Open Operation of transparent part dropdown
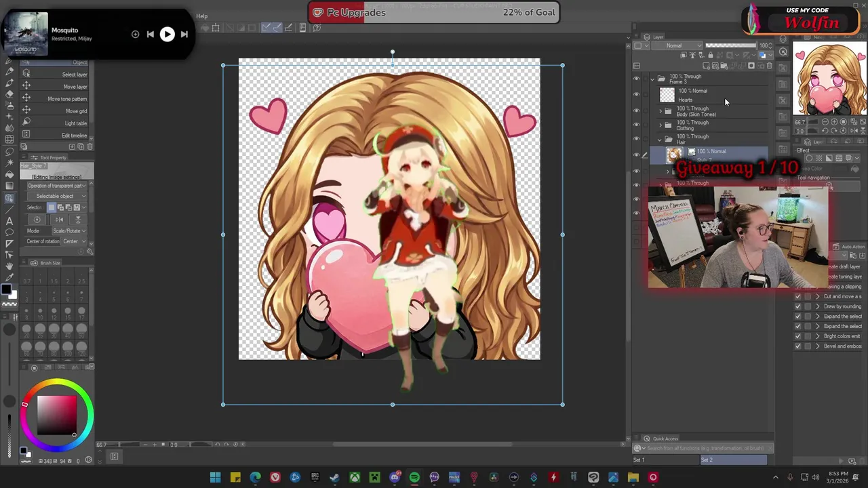This screenshot has width=868, height=488. click(57, 186)
